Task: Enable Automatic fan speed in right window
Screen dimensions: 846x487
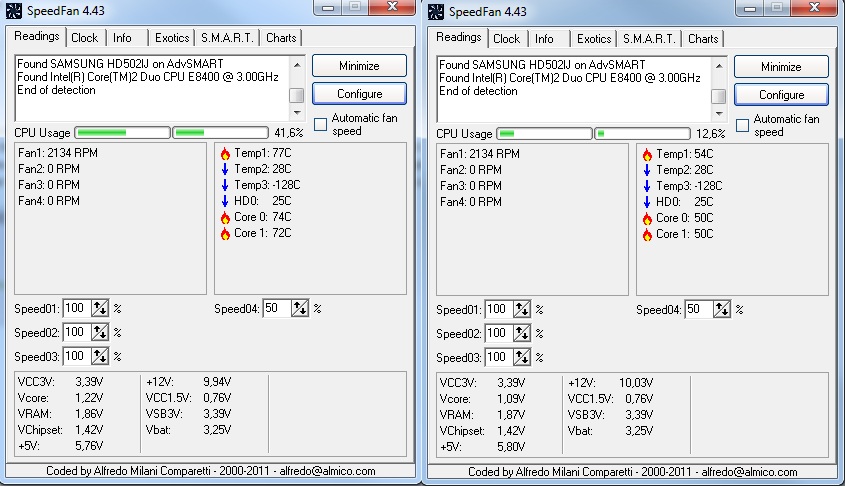Action: 742,126
